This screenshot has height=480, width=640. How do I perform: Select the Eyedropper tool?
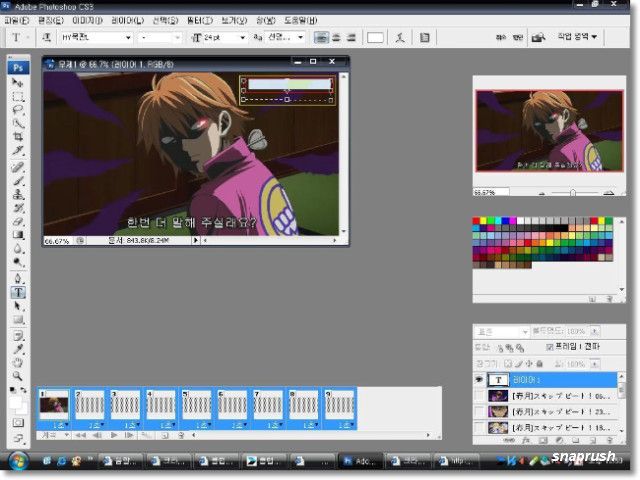(18, 349)
